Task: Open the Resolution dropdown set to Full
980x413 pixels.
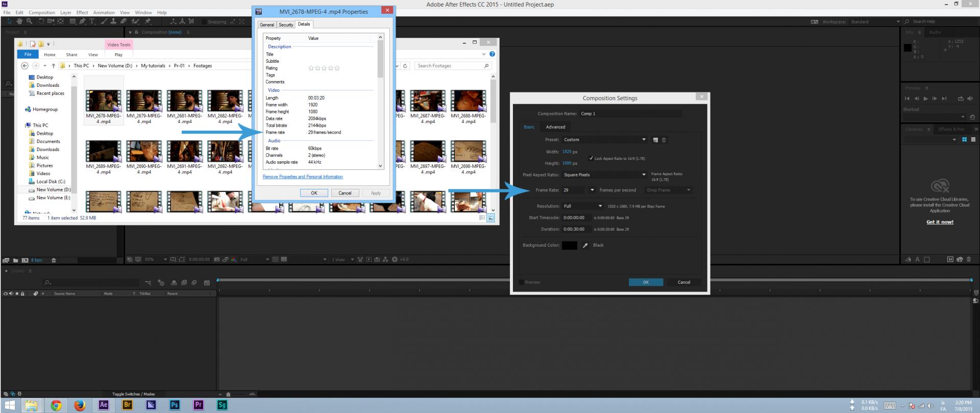Action: pos(583,206)
